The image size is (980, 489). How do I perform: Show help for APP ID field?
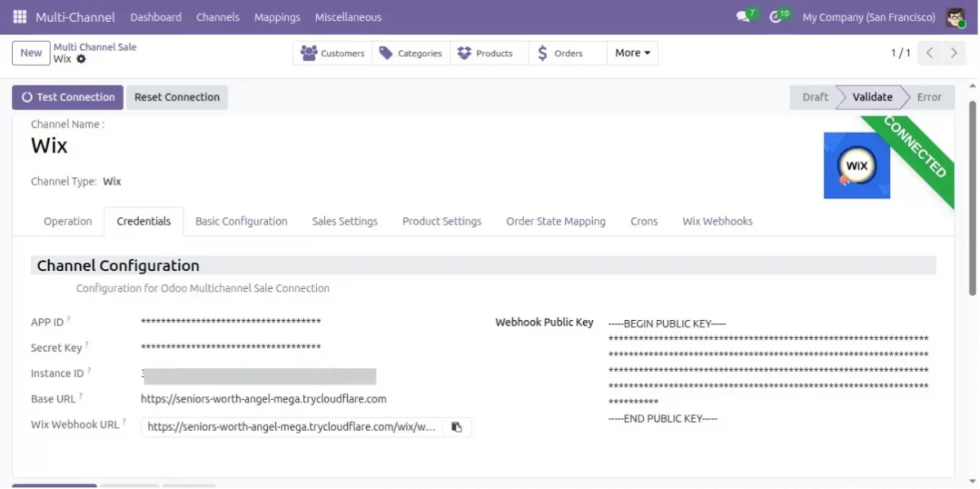tap(69, 319)
